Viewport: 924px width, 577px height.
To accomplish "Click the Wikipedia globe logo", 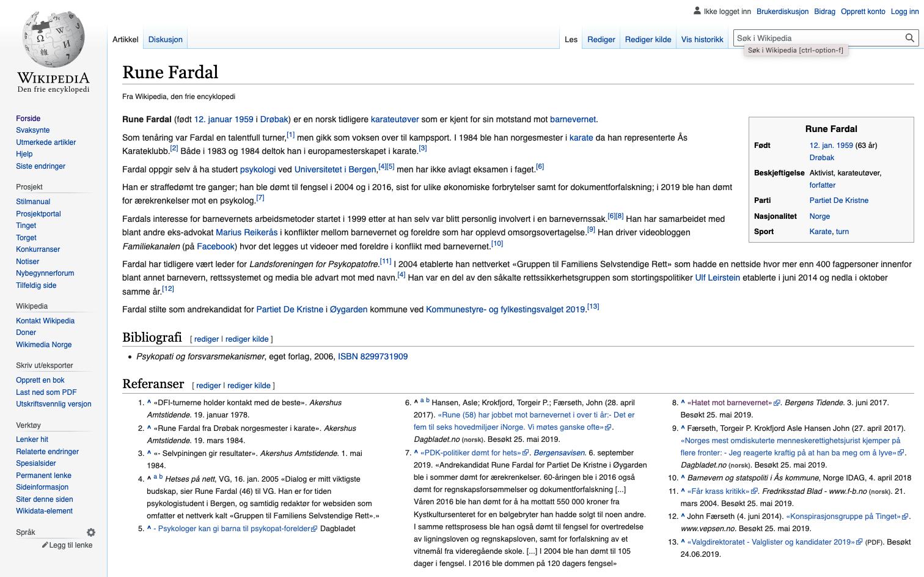I will (x=54, y=39).
